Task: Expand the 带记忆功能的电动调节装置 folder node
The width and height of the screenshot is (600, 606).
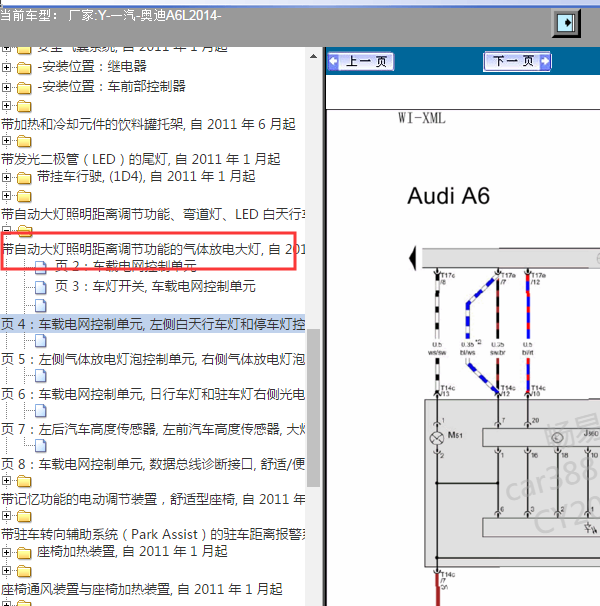Action: pos(6,481)
